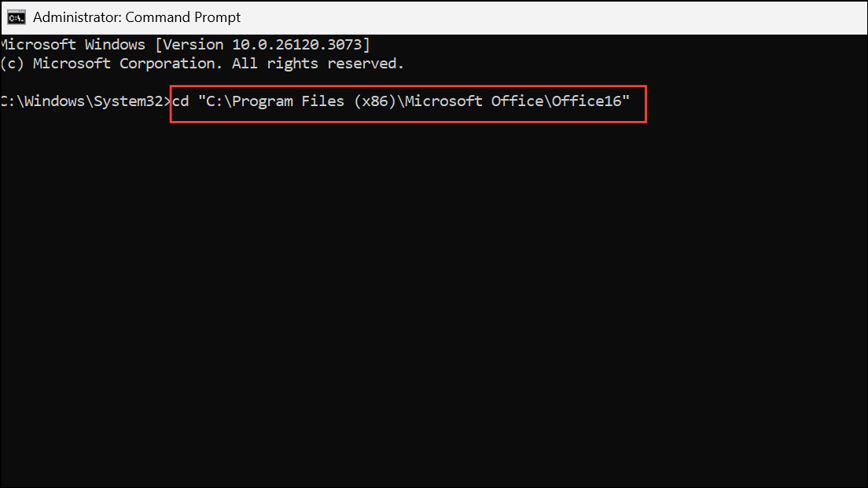Click the "Administrator: Command Prompt" window title
The image size is (868, 488).
[x=137, y=17]
